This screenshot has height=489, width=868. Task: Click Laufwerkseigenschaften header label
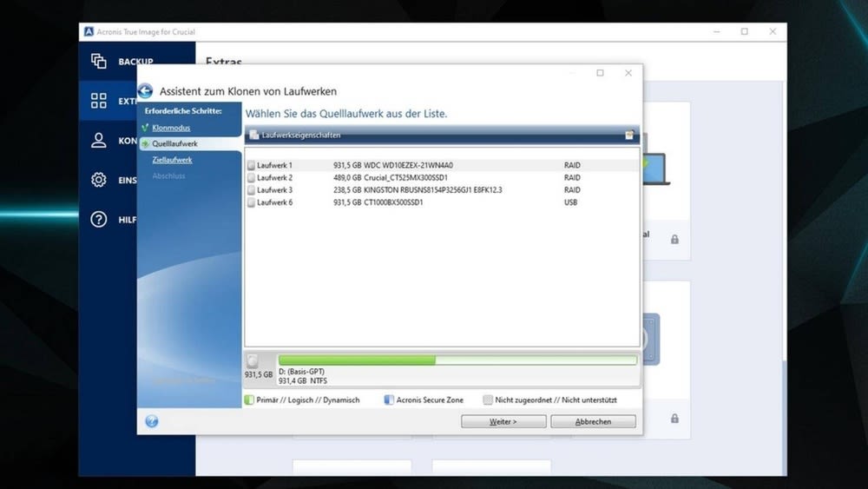coord(301,135)
